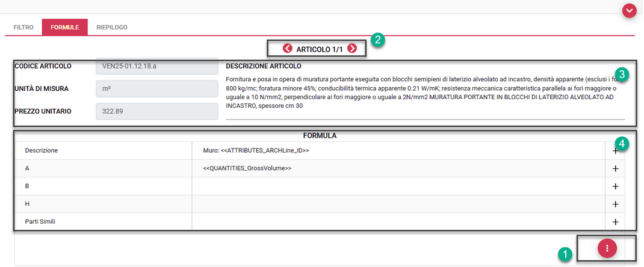This screenshot has height=267, width=644.
Task: Click the empty B formula cell
Action: pos(397,186)
